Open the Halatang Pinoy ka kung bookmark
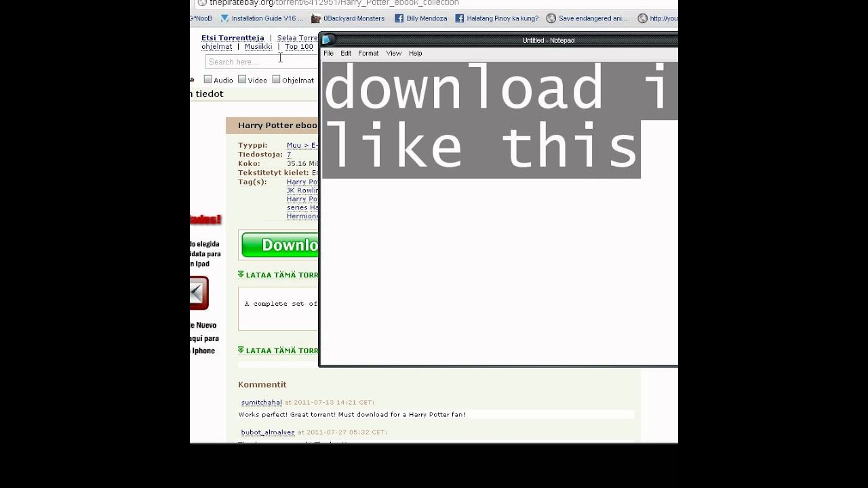The width and height of the screenshot is (868, 488). coord(496,18)
